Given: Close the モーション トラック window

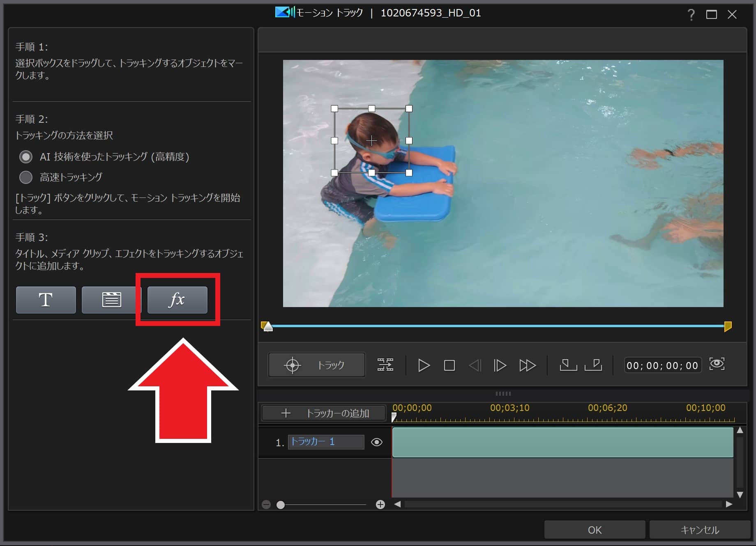Looking at the screenshot, I should click(x=732, y=15).
